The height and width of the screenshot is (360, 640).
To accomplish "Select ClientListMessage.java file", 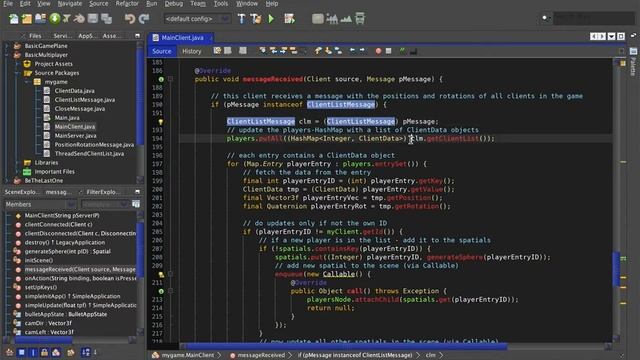I will tap(84, 100).
